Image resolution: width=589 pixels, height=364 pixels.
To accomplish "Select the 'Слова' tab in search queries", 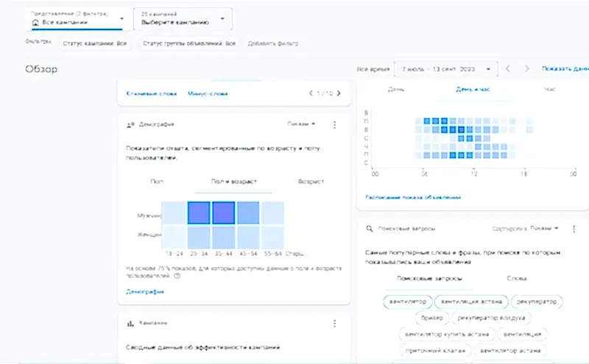I will pyautogui.click(x=517, y=279).
